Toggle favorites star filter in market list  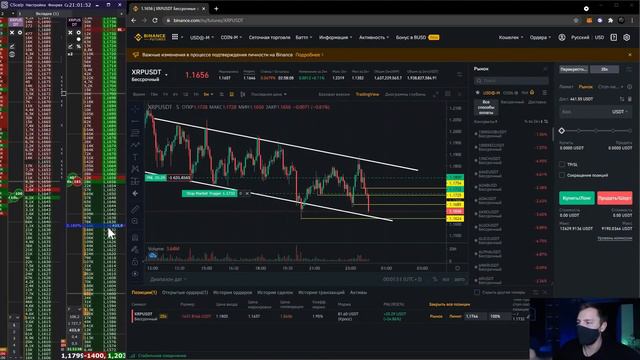(x=478, y=93)
